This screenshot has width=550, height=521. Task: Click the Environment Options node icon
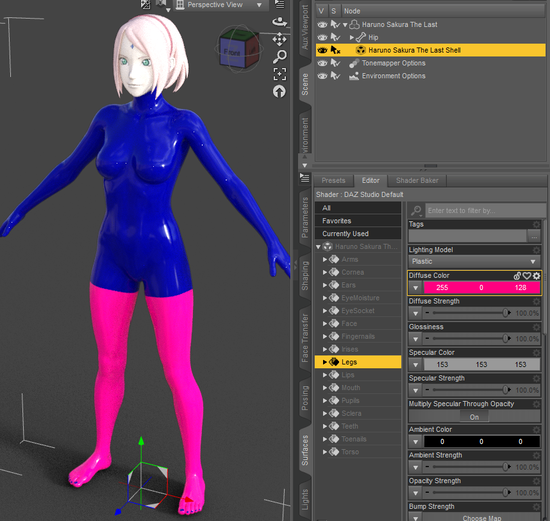(x=354, y=76)
